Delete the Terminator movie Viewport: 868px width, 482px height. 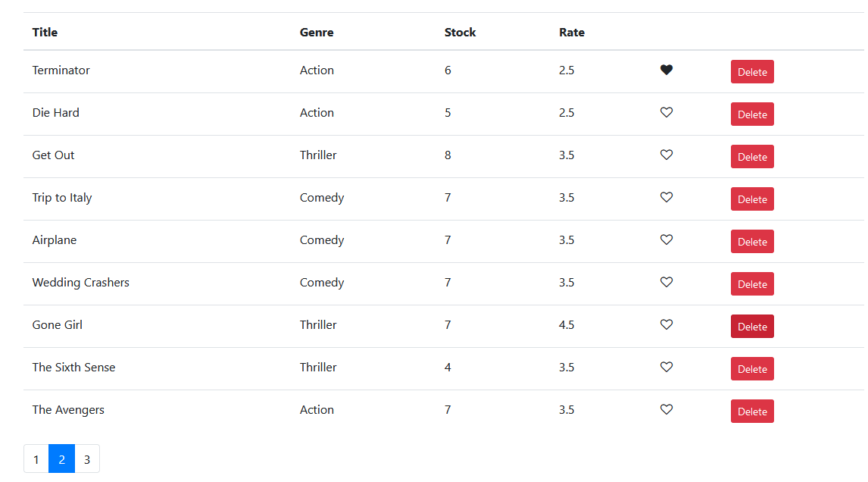coord(752,72)
